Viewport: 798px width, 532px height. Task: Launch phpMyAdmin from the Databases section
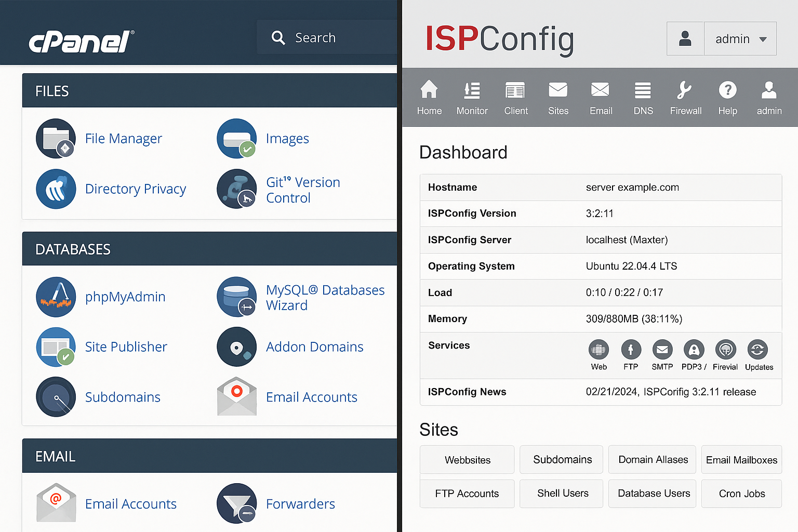coord(125,297)
